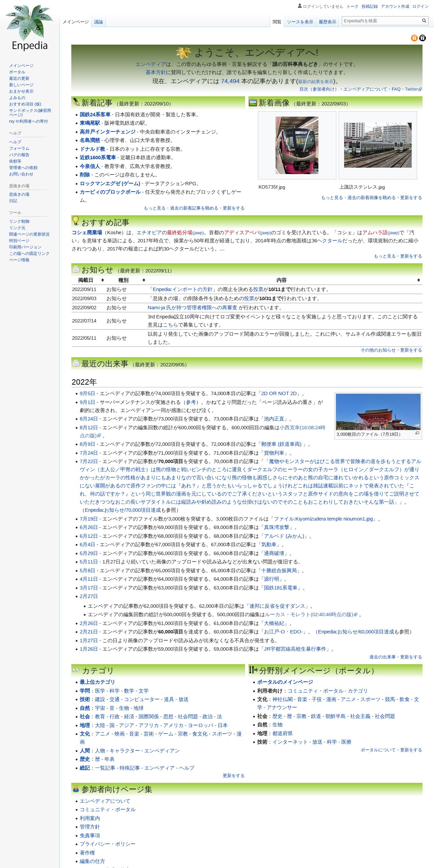Image resolution: width=434 pixels, height=868 pixels.
Task: Click the user icon beside ログインしていません
Action: click(x=300, y=6)
